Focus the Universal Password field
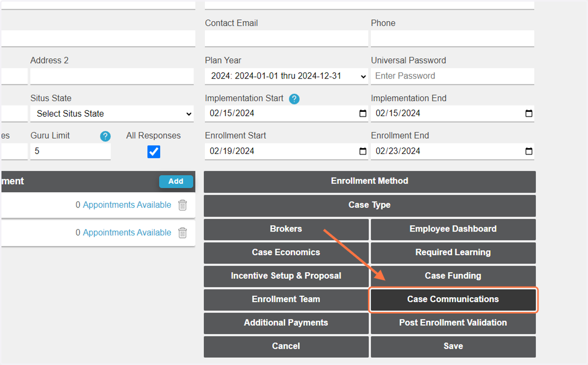The height and width of the screenshot is (365, 588). point(453,76)
